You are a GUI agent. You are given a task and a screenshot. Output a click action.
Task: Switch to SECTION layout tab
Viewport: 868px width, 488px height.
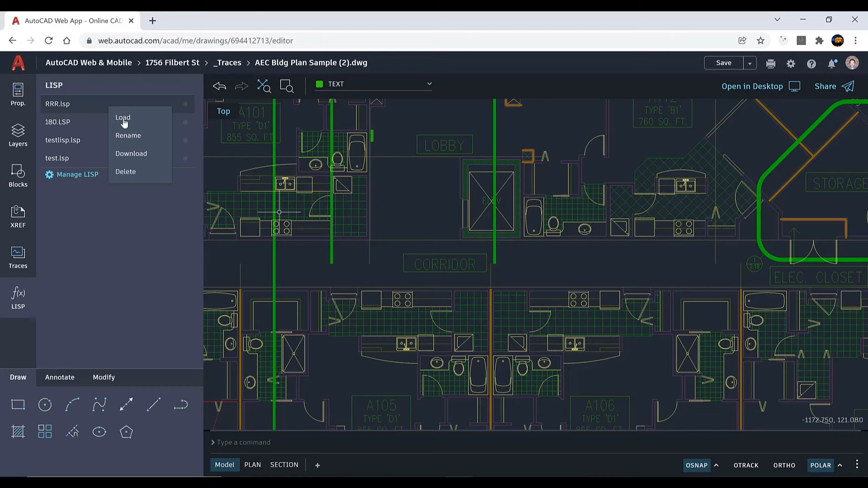click(284, 464)
